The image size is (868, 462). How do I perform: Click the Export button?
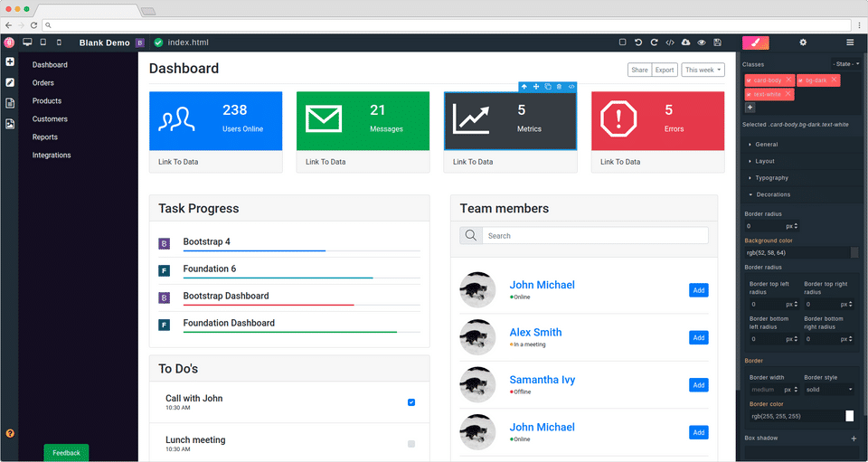pyautogui.click(x=665, y=70)
